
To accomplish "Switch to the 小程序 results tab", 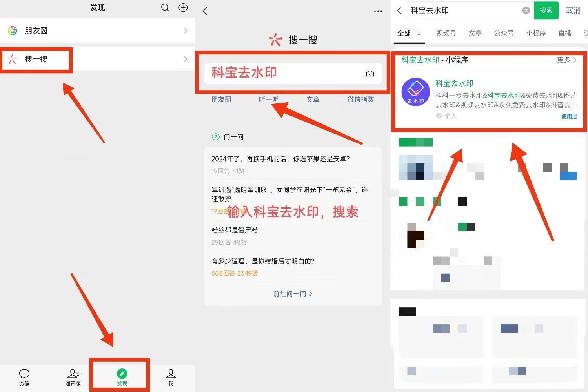I will (x=536, y=33).
